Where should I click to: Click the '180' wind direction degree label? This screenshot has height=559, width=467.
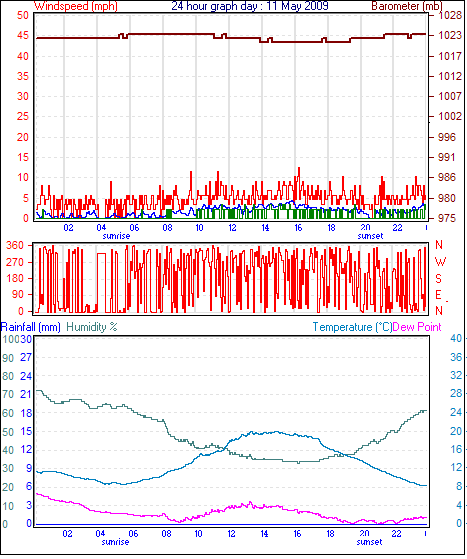[15, 278]
